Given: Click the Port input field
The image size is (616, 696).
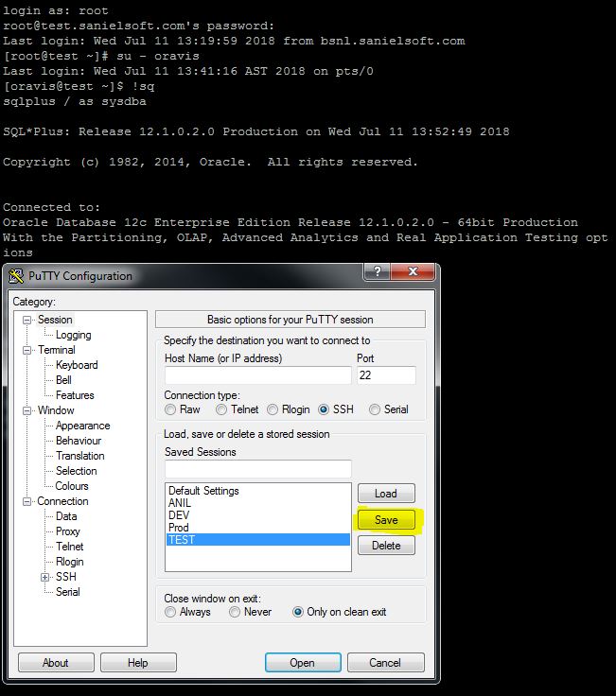Looking at the screenshot, I should pos(386,375).
